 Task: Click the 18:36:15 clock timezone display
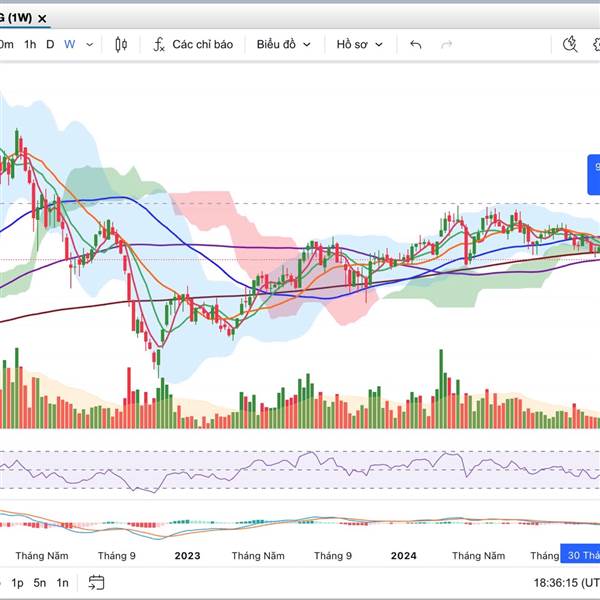[x=566, y=583]
